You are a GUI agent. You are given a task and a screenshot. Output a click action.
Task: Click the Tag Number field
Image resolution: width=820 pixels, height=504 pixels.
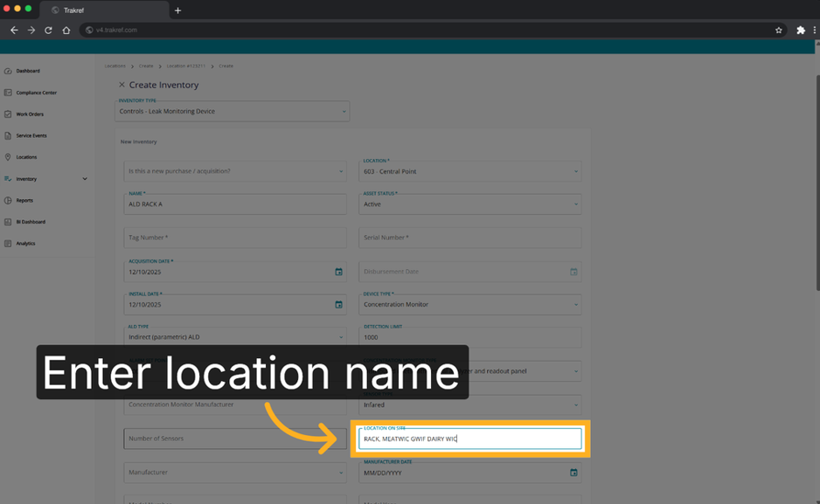pos(235,238)
